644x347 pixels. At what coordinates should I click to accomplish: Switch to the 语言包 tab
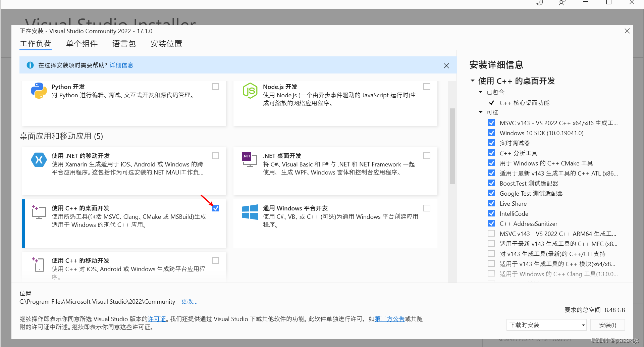click(x=124, y=44)
